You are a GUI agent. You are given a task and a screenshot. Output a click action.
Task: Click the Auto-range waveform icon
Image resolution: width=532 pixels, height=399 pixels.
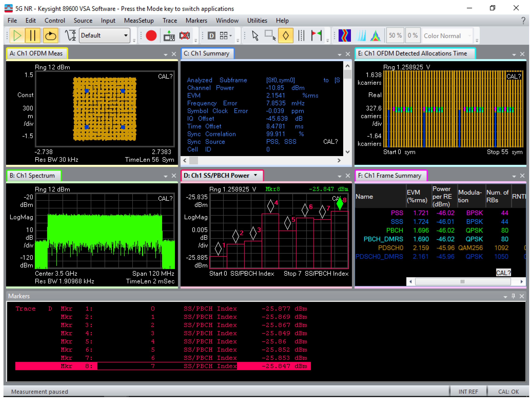pyautogui.click(x=70, y=36)
